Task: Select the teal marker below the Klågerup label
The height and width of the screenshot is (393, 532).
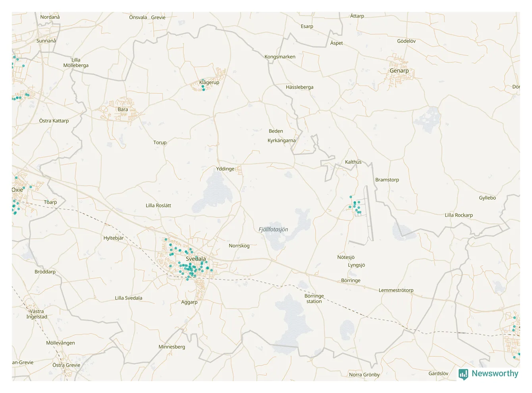Action: 203,90
